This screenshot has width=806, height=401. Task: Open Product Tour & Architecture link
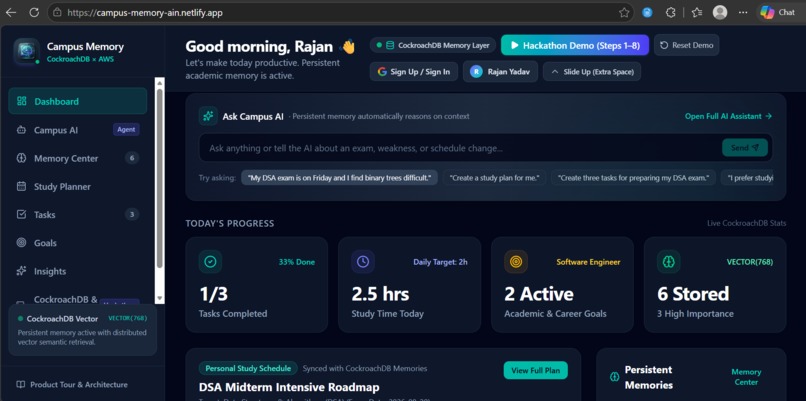tap(72, 385)
